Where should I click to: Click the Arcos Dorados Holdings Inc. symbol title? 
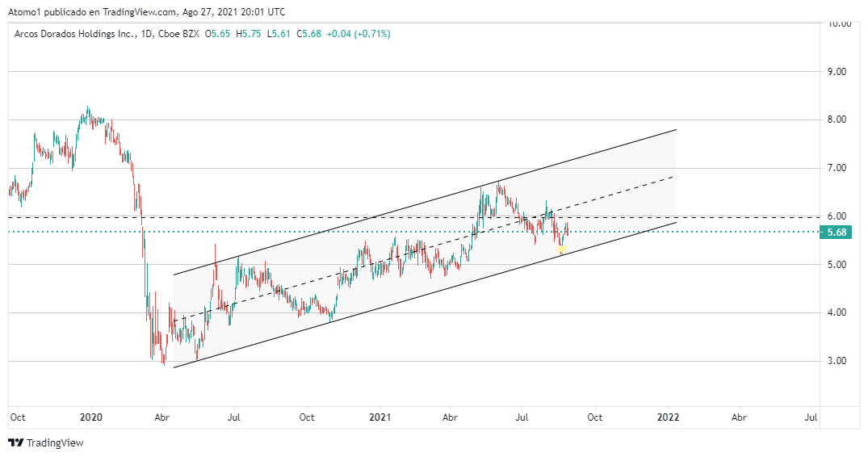pos(76,34)
